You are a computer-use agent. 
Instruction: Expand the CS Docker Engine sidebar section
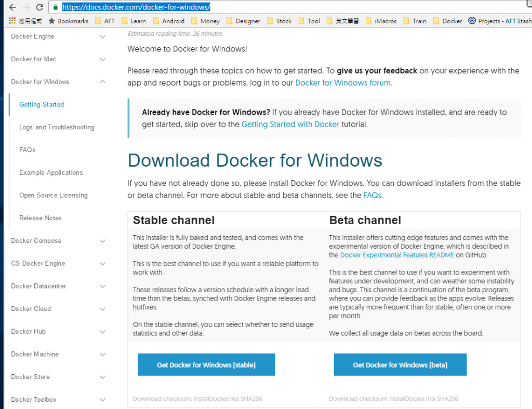coord(102,264)
